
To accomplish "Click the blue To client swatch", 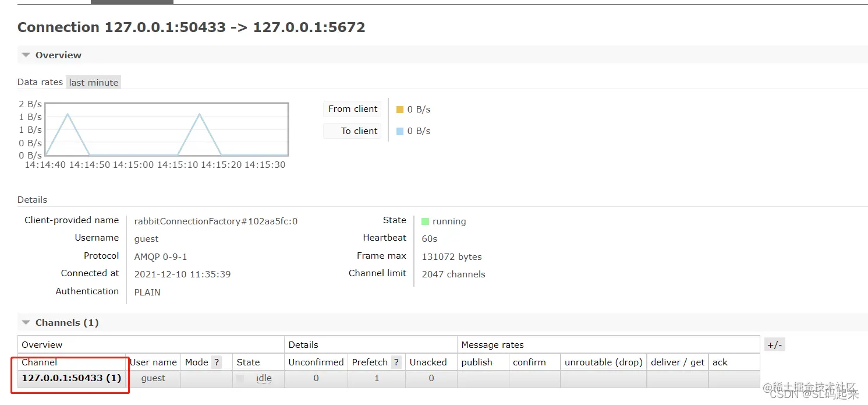I will 400,131.
